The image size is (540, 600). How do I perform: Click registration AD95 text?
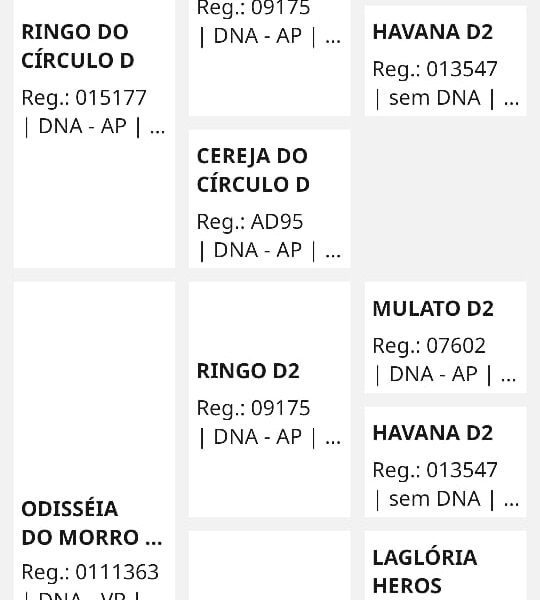[x=277, y=222]
